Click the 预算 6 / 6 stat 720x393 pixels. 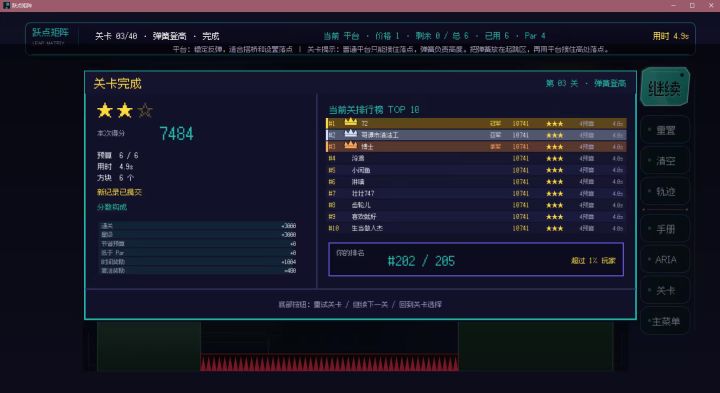[x=118, y=156]
